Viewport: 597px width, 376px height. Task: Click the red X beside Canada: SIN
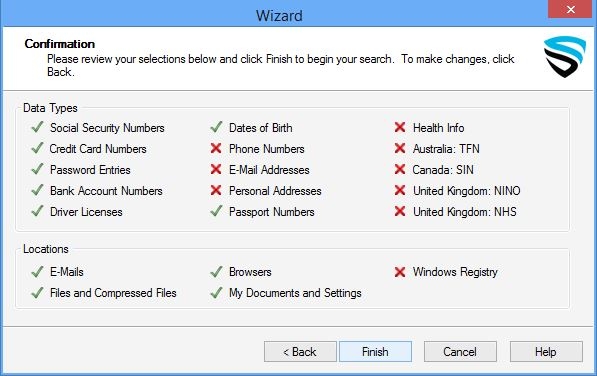(x=400, y=169)
